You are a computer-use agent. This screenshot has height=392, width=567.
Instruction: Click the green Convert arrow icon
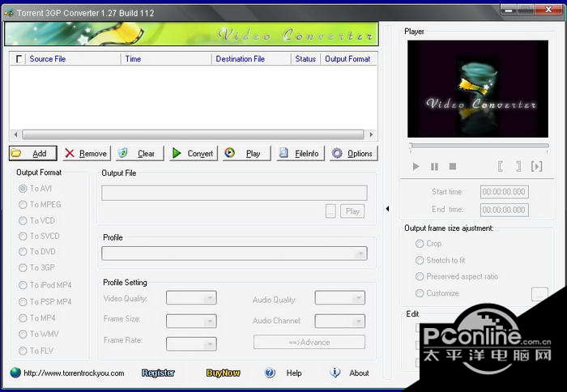[177, 153]
